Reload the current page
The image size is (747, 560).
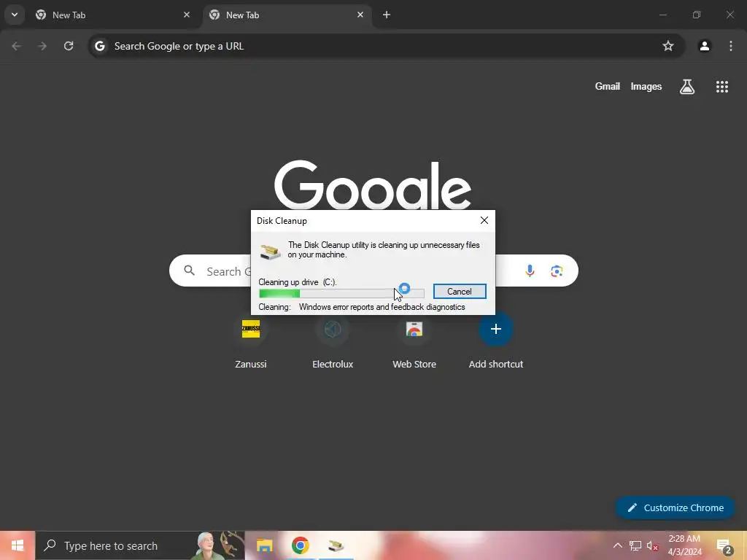[69, 46]
